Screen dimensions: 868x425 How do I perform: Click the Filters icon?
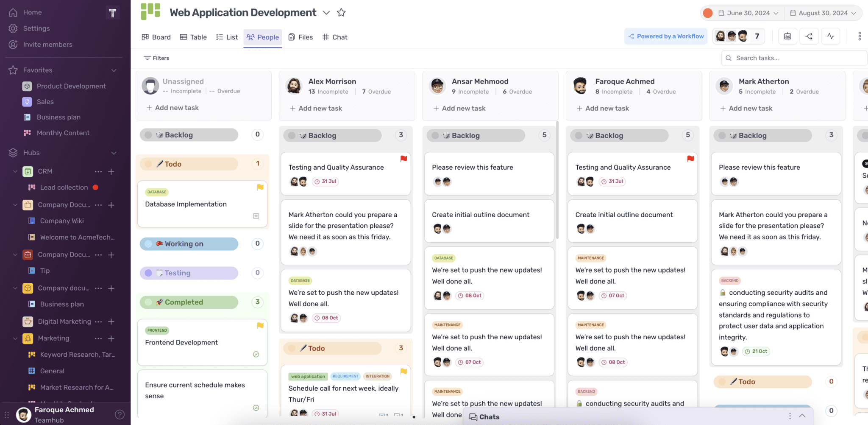(x=147, y=58)
